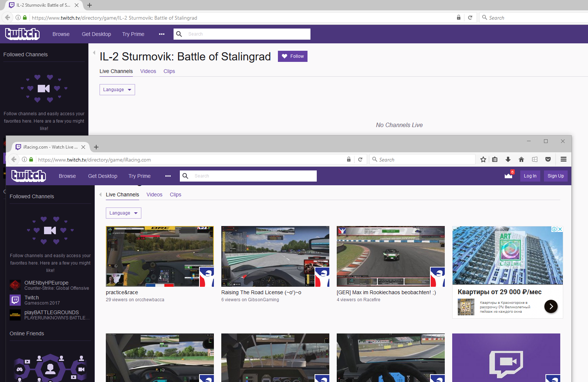
Task: Open the Firefox downloads arrow
Action: [x=508, y=159]
